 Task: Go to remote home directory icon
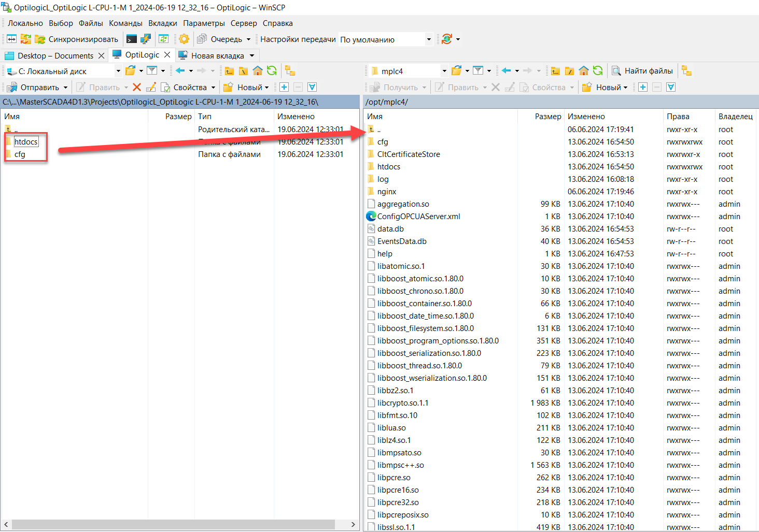pyautogui.click(x=584, y=70)
